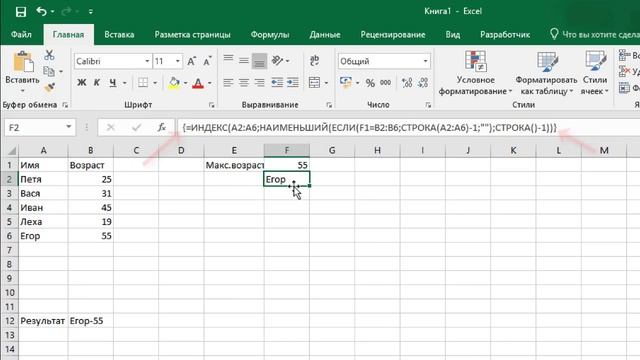
Task: Open the Разработчик tab
Action: [x=505, y=35]
